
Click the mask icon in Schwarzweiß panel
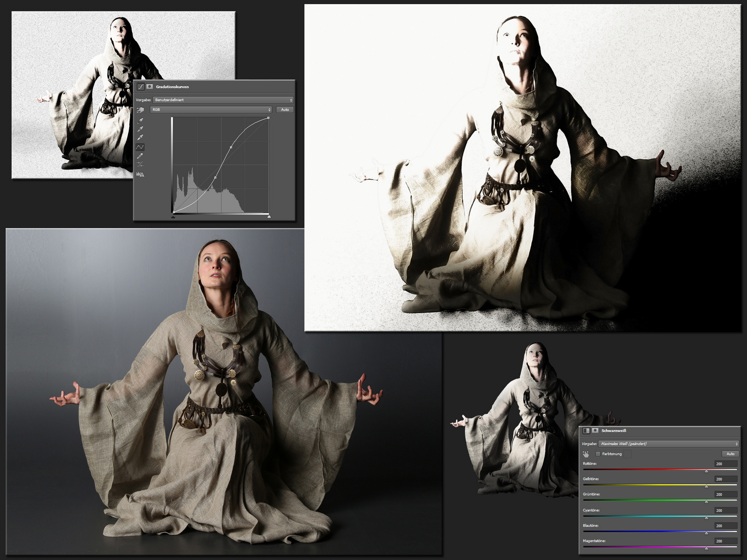[x=595, y=430]
